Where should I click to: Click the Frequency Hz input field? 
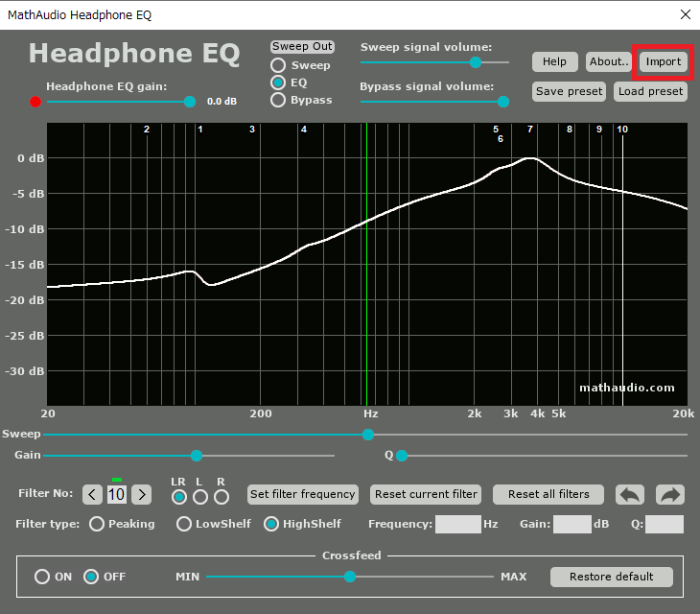pos(458,524)
